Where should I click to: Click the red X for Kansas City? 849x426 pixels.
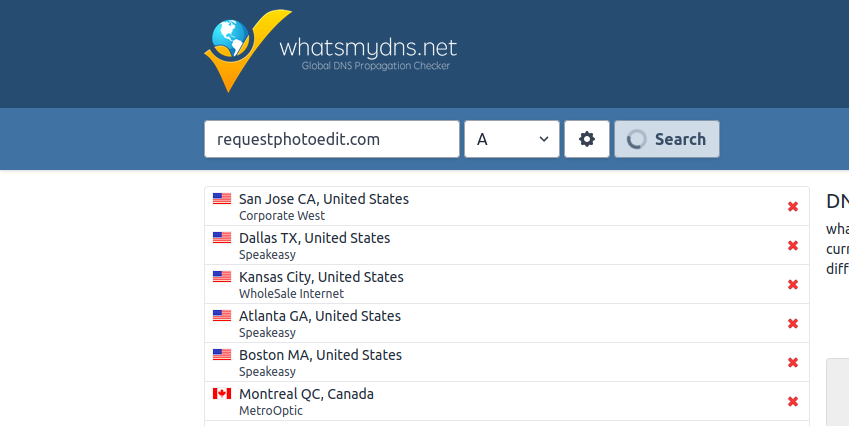(x=793, y=284)
